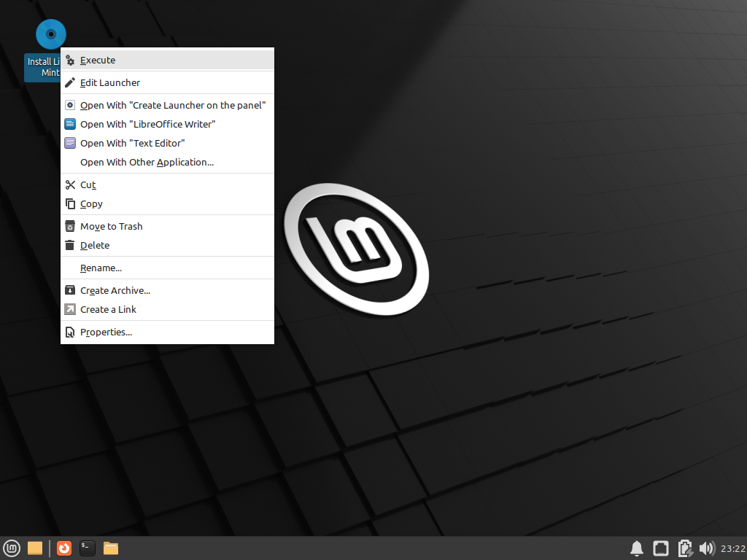This screenshot has width=747, height=560.
Task: Open the battery power manager tray icon
Action: point(684,548)
